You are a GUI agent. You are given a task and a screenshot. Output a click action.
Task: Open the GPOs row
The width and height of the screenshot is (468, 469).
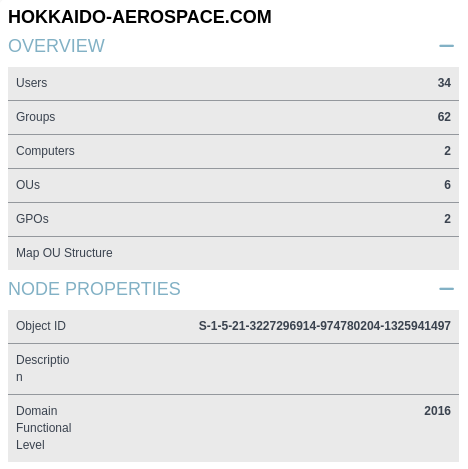click(x=233, y=219)
